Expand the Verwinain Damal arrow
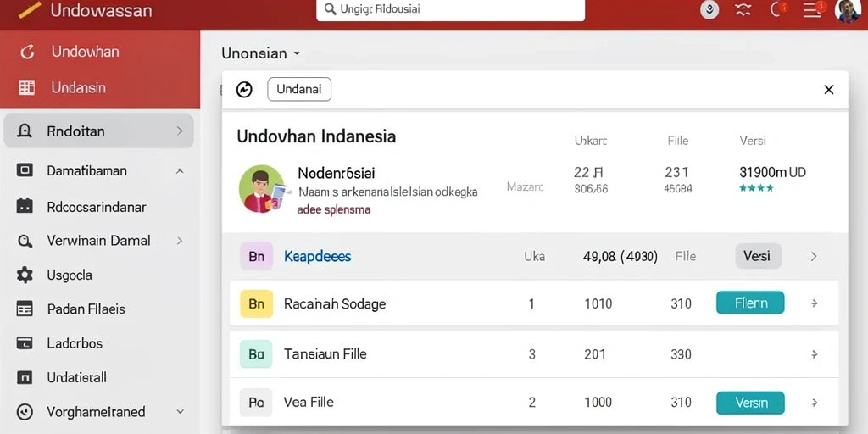This screenshot has height=434, width=868. pos(180,241)
